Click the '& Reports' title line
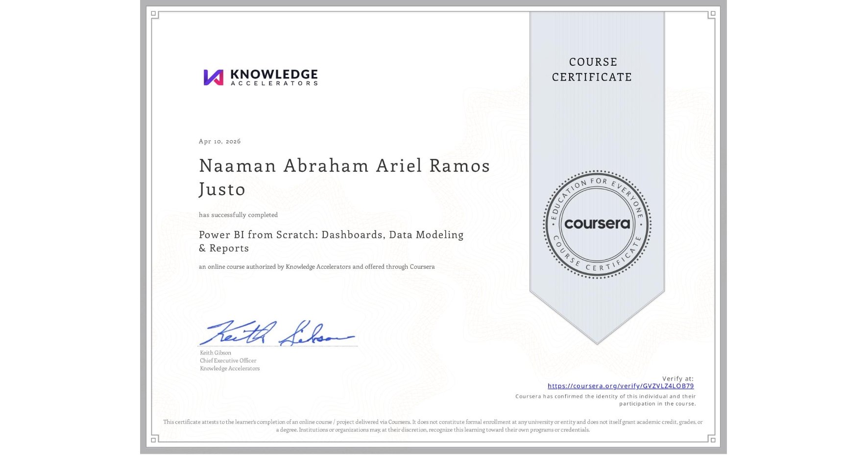The height and width of the screenshot is (455, 868). tap(224, 248)
